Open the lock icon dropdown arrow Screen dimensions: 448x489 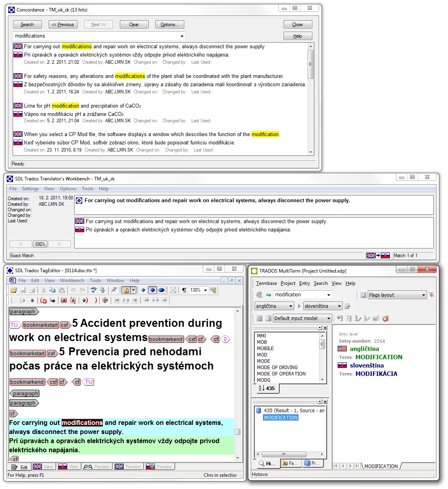point(133,290)
